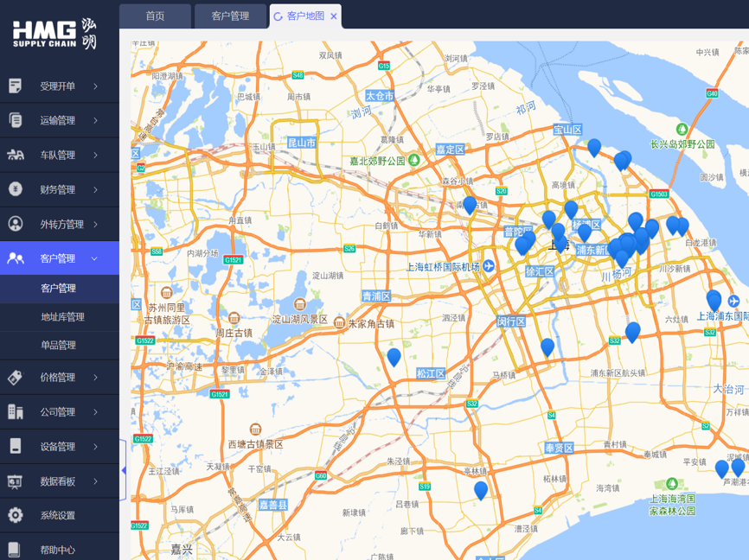
Task: Expand the 数据看板 menu chevron
Action: [95, 481]
